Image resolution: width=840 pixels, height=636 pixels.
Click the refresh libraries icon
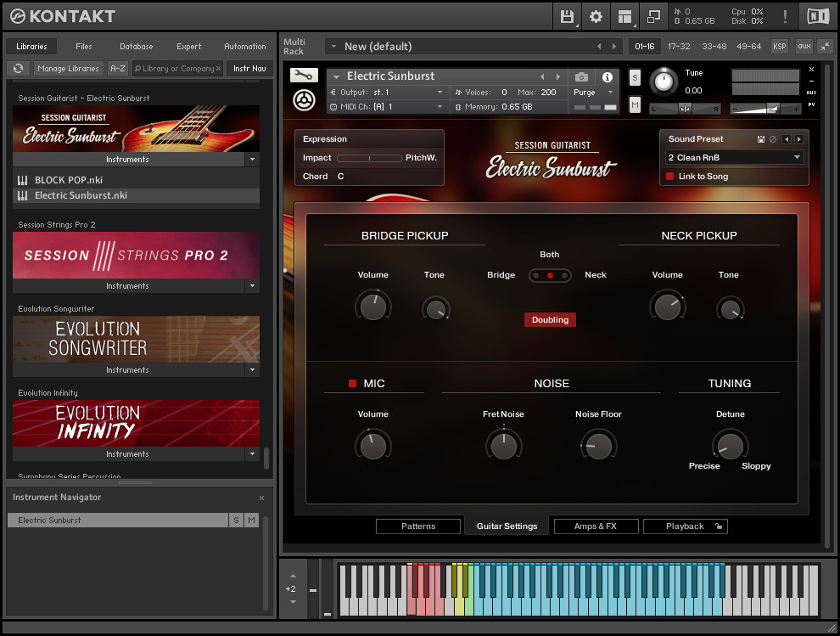tap(18, 69)
